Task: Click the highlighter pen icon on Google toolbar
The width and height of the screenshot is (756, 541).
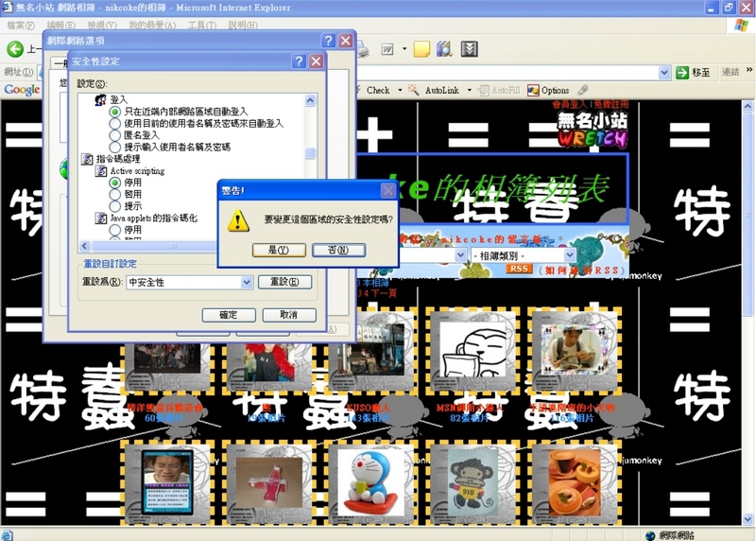Action: [583, 90]
